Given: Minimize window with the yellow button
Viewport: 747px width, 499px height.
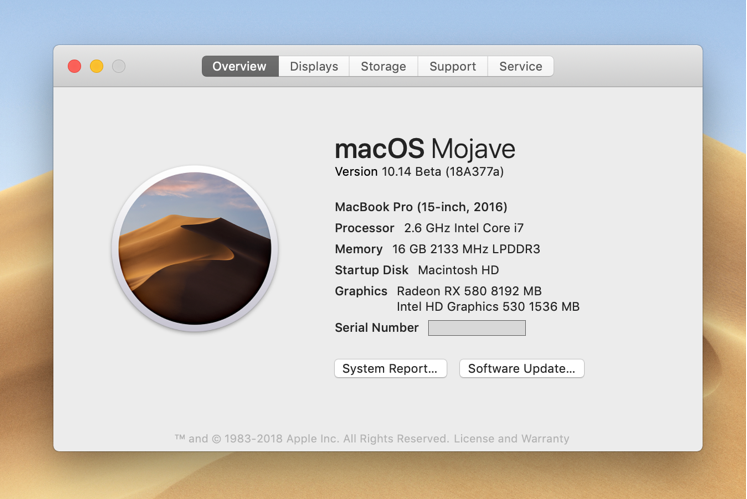Looking at the screenshot, I should click(96, 66).
